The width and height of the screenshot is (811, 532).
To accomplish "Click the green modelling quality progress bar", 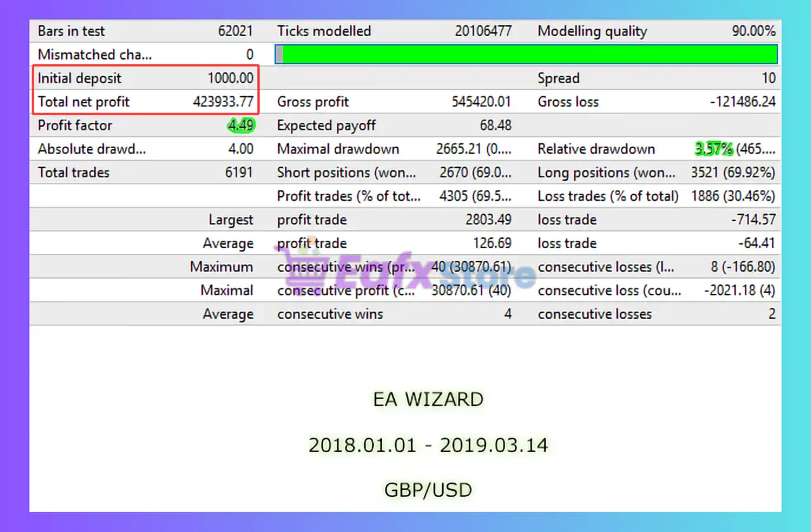I will tap(530, 54).
